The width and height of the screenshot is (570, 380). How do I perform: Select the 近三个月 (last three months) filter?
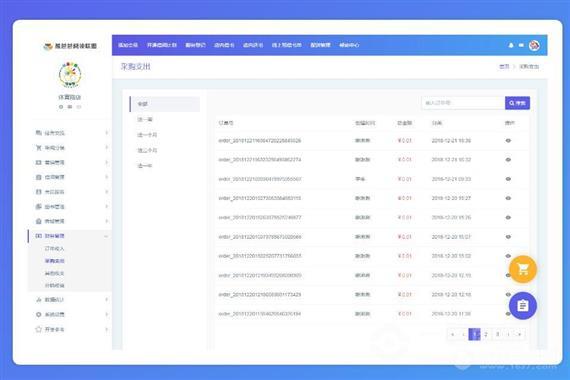(147, 151)
